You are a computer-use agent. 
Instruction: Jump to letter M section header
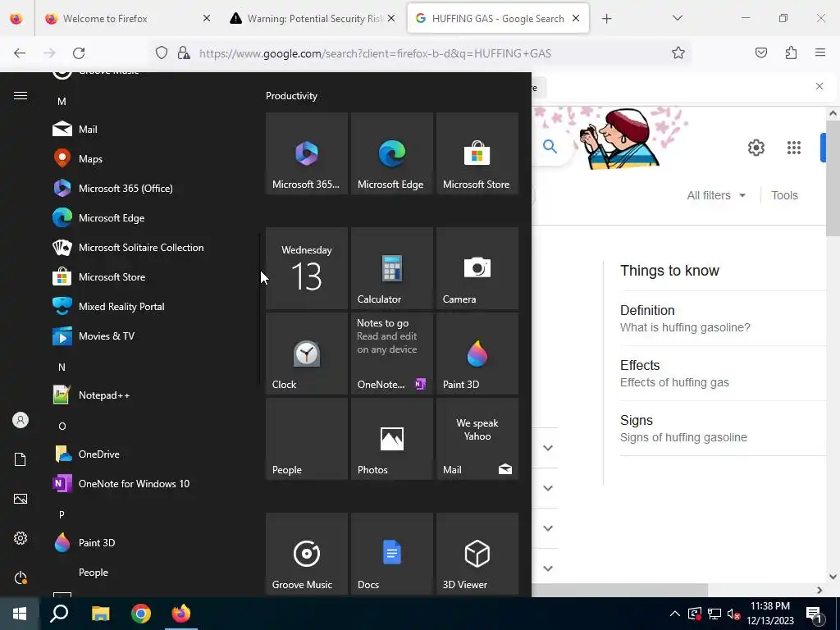(62, 101)
